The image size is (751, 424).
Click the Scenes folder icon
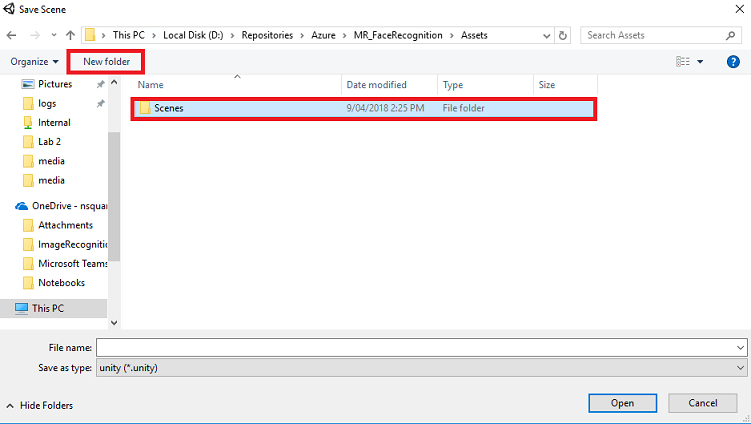144,108
